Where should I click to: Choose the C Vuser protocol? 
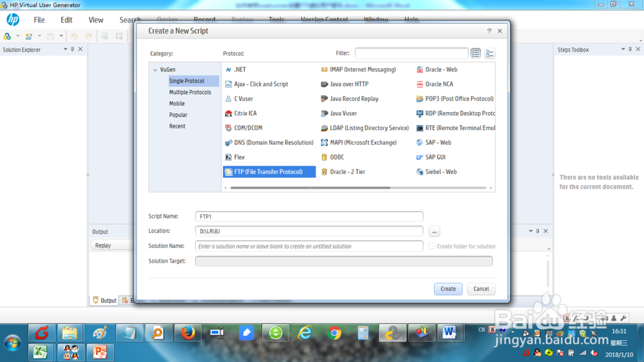point(239,99)
